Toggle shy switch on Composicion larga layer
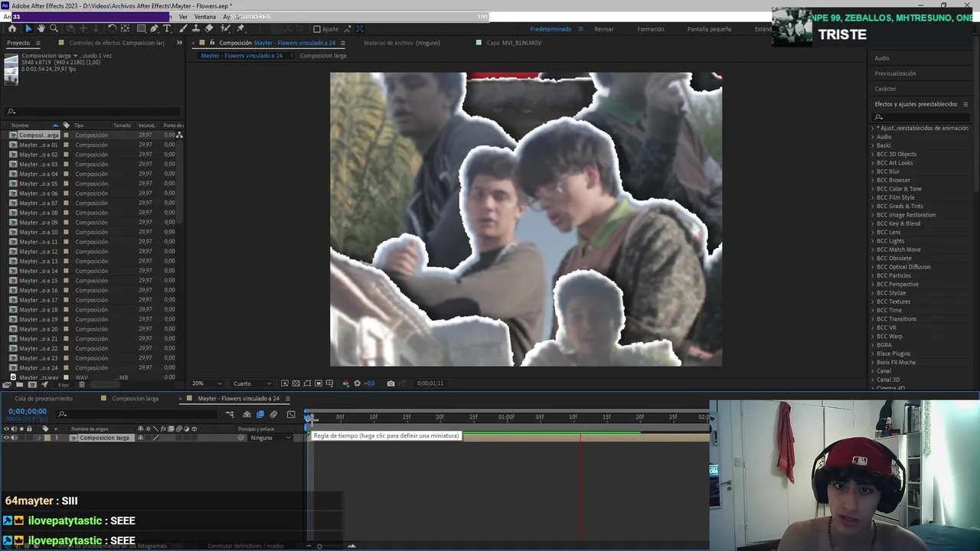 (x=140, y=438)
